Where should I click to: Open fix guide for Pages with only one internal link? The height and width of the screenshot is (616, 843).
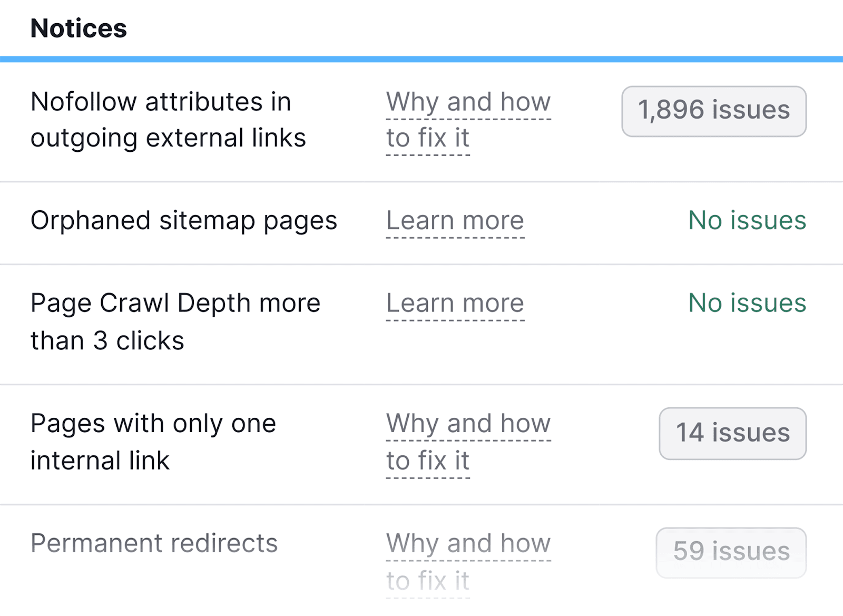coord(467,442)
